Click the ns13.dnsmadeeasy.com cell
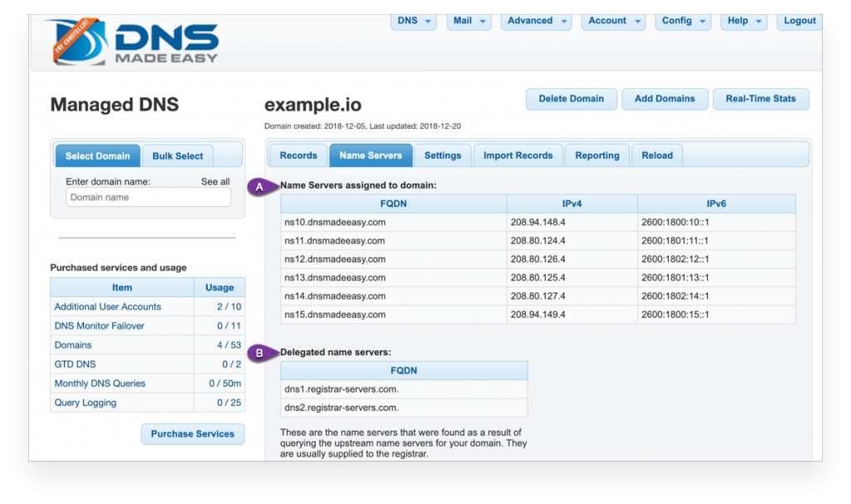This screenshot has height=504, width=851. [x=393, y=277]
